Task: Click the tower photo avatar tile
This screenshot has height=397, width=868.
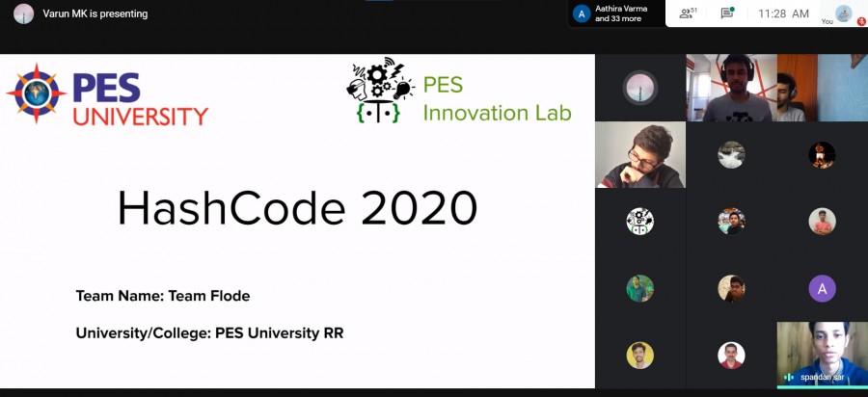Action: point(639,88)
